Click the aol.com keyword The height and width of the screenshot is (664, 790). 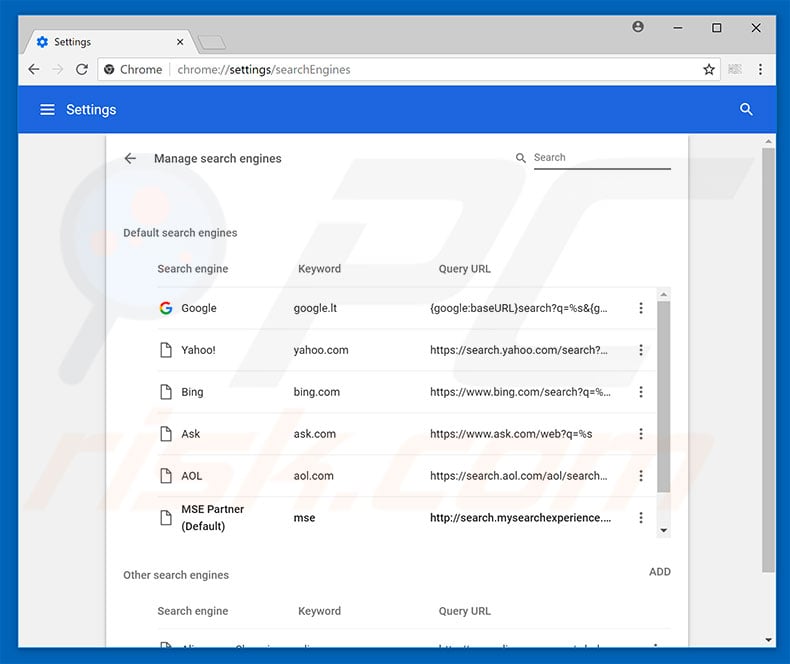(313, 475)
